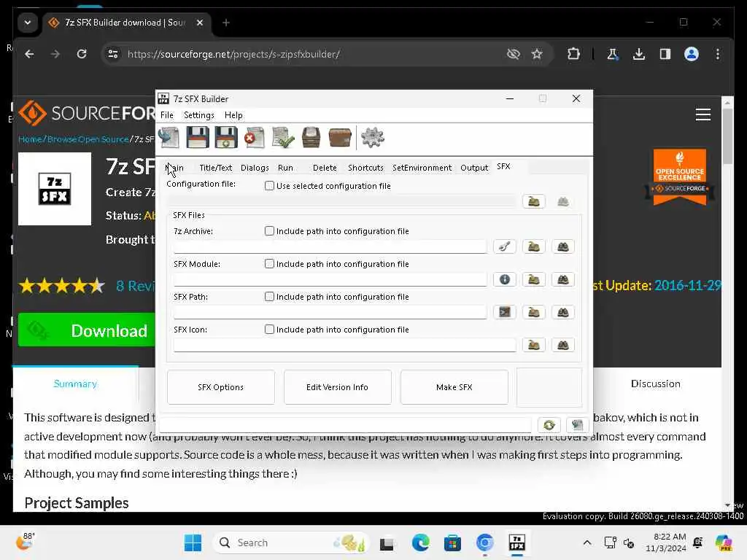Toggle Use selected configuration file checkbox
The height and width of the screenshot is (560, 747).
click(269, 186)
